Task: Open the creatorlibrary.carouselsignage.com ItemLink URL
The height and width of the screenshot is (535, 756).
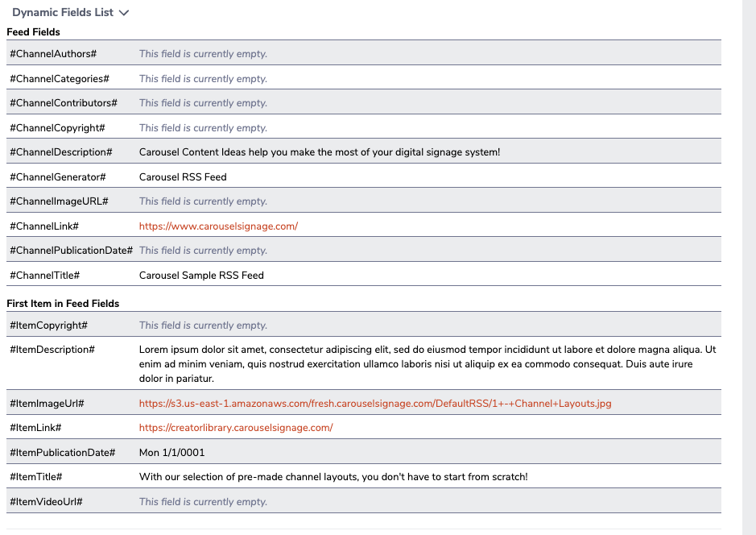Action: (236, 428)
